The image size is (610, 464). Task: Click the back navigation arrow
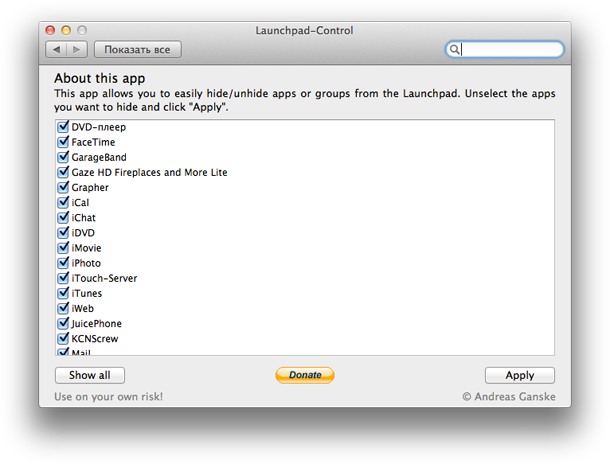[56, 49]
